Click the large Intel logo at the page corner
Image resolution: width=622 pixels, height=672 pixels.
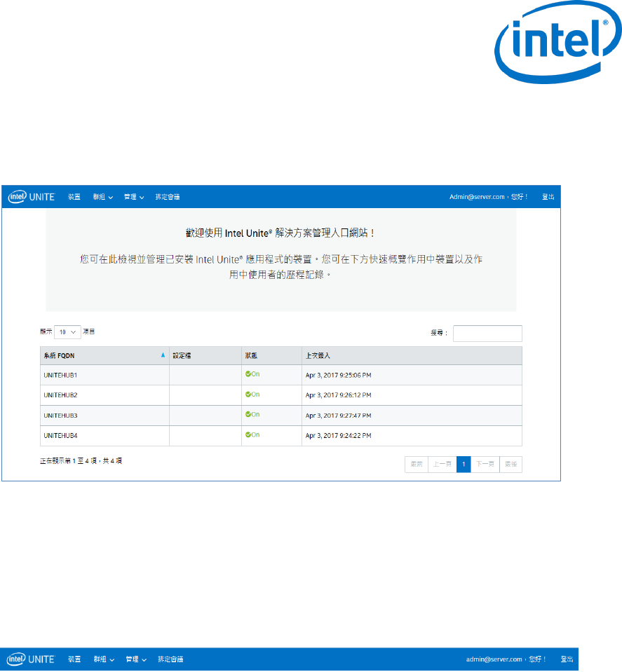pyautogui.click(x=557, y=42)
